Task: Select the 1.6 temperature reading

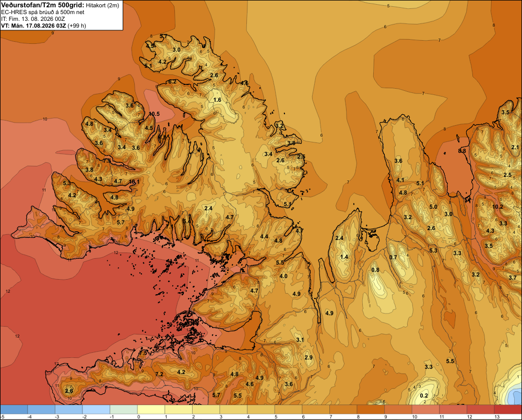Action: [x=217, y=100]
